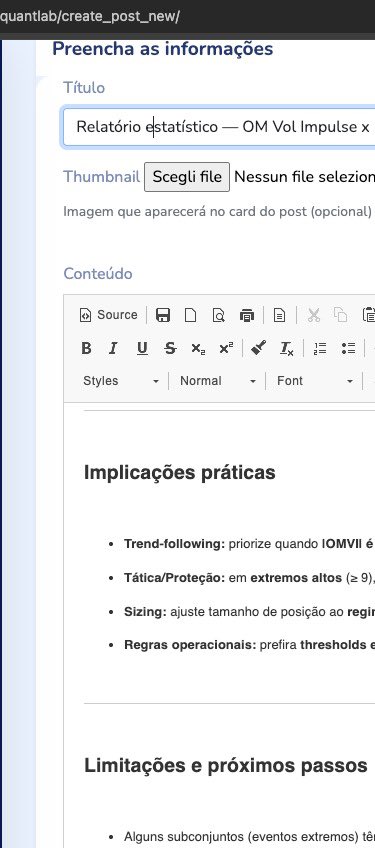Toggle Source view in the editor

(x=108, y=315)
